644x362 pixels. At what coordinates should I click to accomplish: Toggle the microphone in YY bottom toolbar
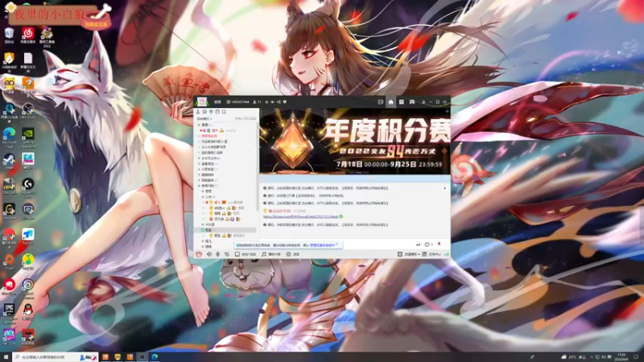(217, 254)
